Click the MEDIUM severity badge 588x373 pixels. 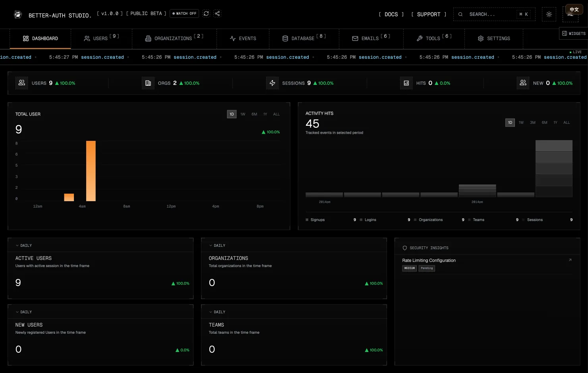(x=410, y=268)
